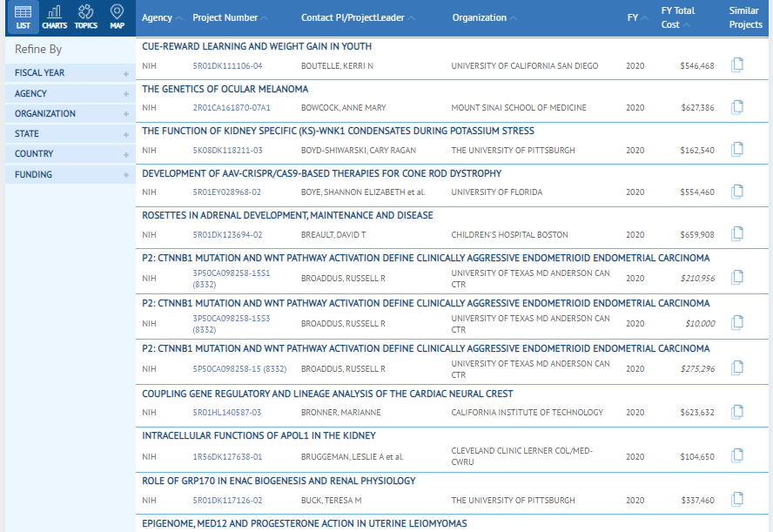Select PI name Bowcock, Anne Mary
The image size is (773, 532).
click(344, 108)
